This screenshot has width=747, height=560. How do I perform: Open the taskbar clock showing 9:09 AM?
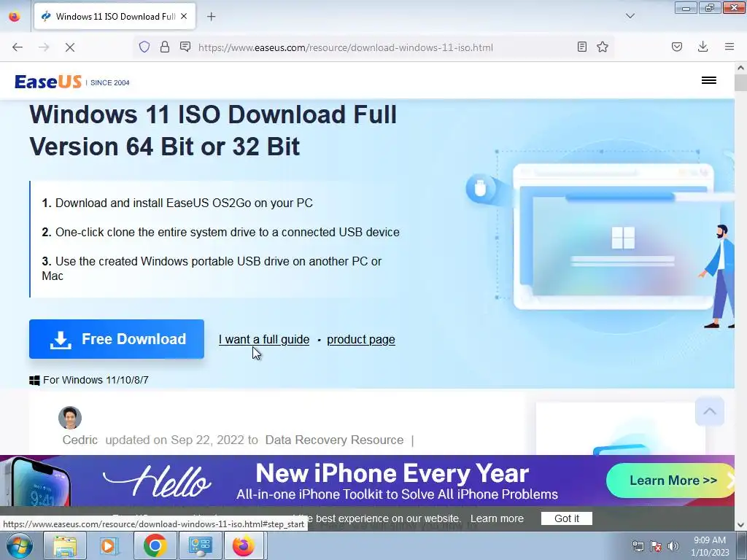tap(710, 546)
